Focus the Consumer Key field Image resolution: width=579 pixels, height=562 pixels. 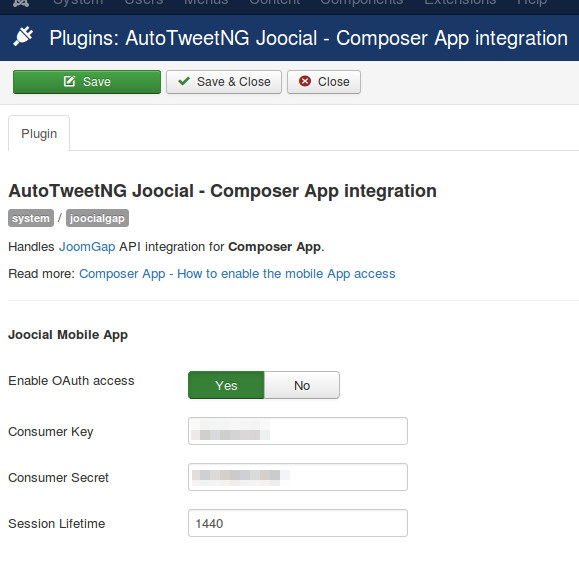click(x=298, y=431)
